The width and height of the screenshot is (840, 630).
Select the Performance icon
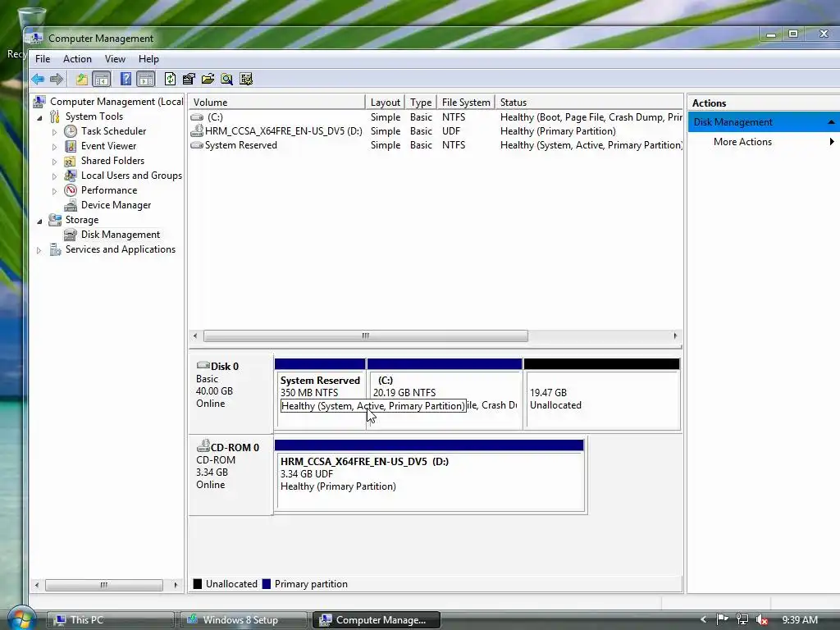(71, 190)
